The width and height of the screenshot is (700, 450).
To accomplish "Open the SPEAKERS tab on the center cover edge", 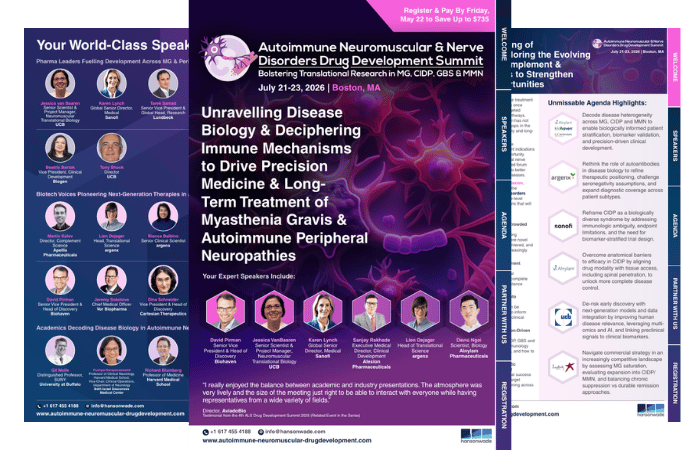I will (504, 134).
